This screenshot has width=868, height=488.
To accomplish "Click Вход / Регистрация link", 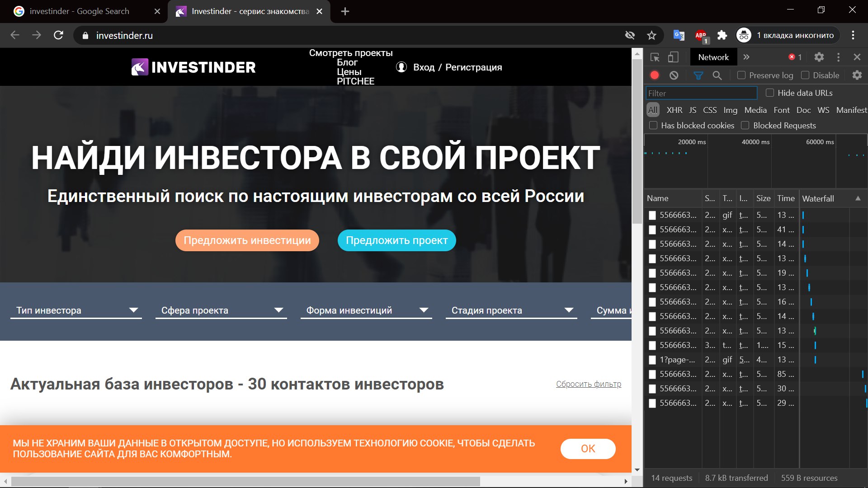I will pos(458,67).
